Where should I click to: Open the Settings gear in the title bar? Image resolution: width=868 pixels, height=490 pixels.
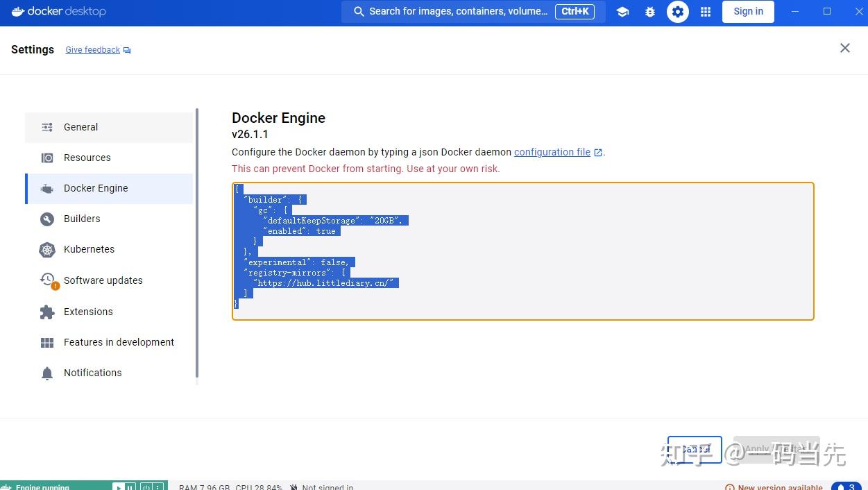coord(678,12)
